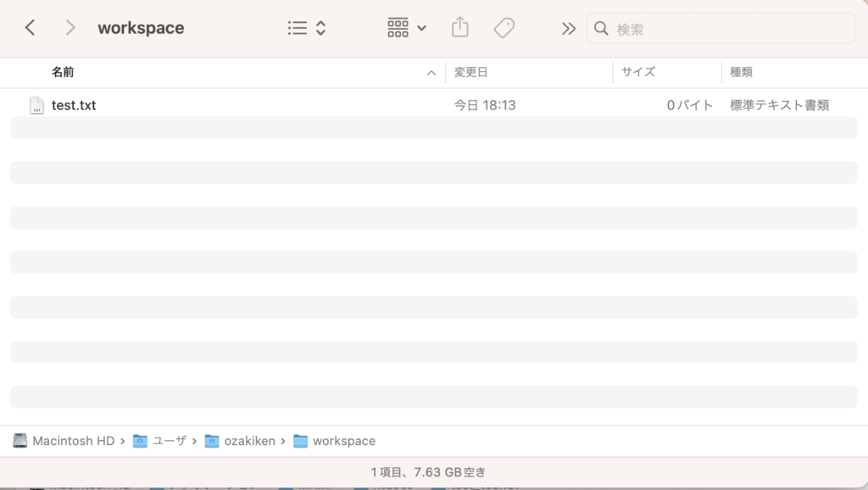Toggle sort order with the caret arrow
The image size is (868, 490).
(431, 73)
